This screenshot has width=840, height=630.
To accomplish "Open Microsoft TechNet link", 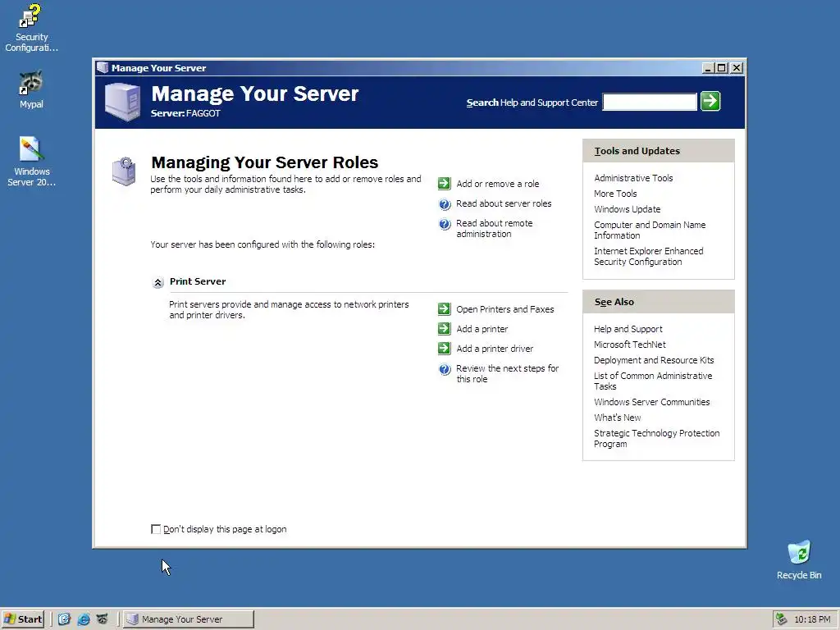I will (x=629, y=345).
